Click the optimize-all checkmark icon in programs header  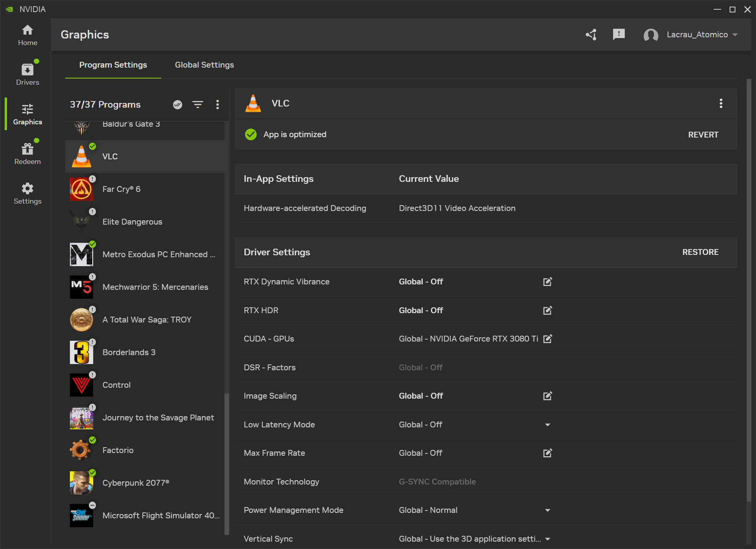177,105
